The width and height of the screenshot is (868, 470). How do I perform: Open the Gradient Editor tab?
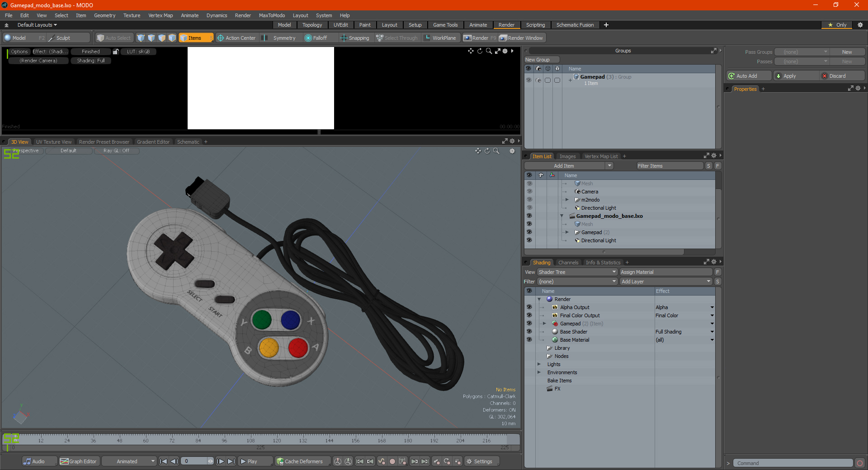[x=153, y=142]
